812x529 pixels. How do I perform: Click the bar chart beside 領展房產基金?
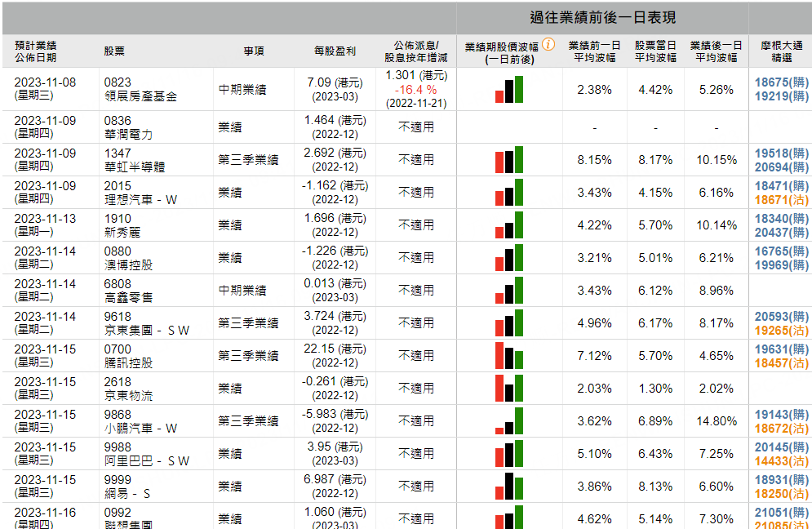[510, 90]
